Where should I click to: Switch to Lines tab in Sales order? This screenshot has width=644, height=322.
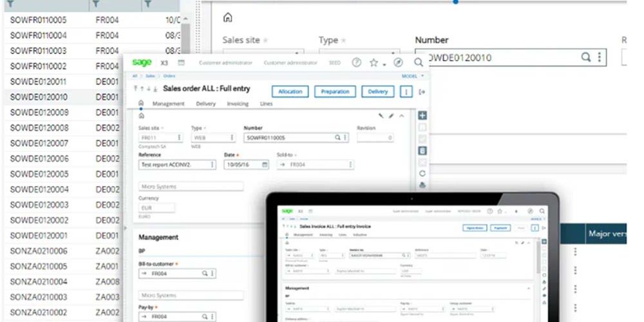point(266,104)
